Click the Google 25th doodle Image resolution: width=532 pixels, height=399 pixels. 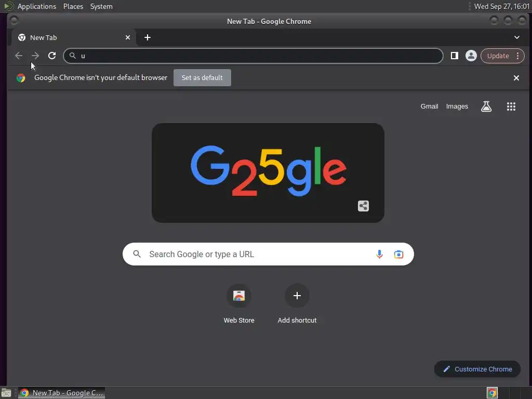tap(268, 173)
